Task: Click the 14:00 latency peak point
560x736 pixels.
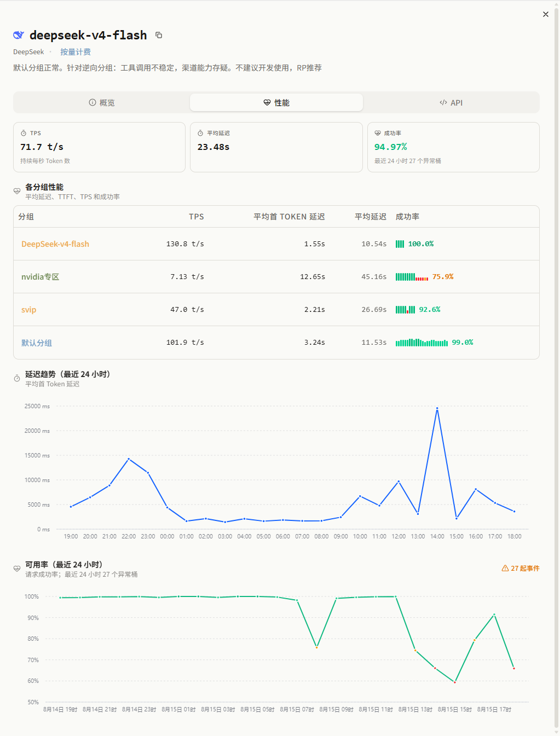Action: click(437, 408)
